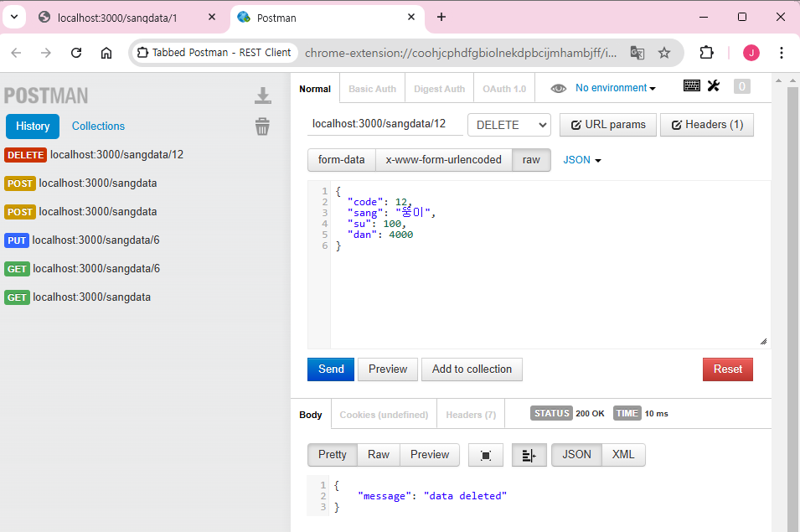Open keyboard shortcuts icon

[x=691, y=85]
